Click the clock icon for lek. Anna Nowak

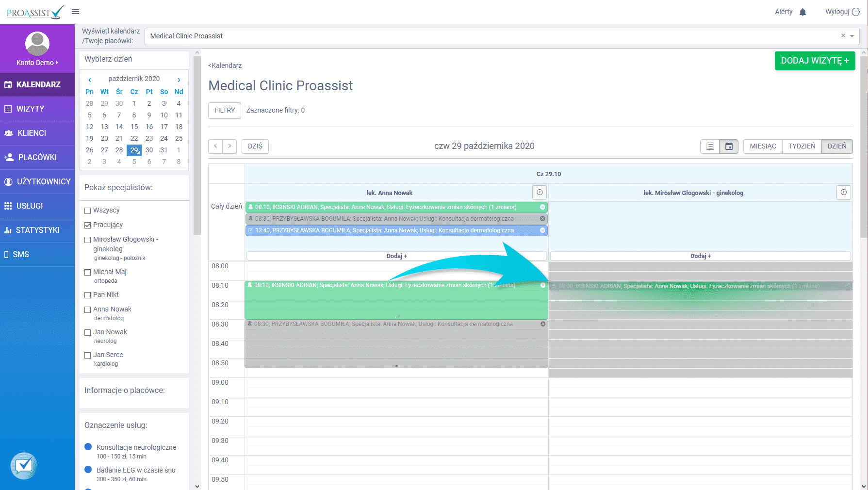540,193
